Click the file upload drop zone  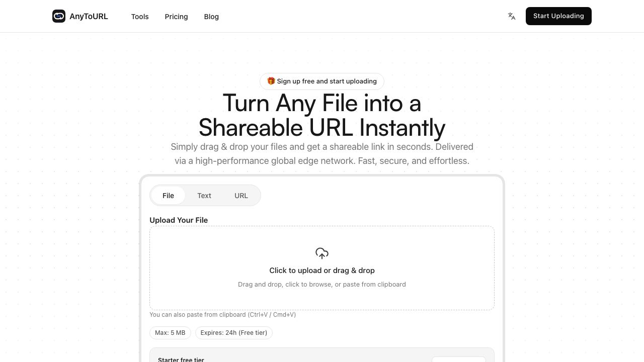point(322,268)
